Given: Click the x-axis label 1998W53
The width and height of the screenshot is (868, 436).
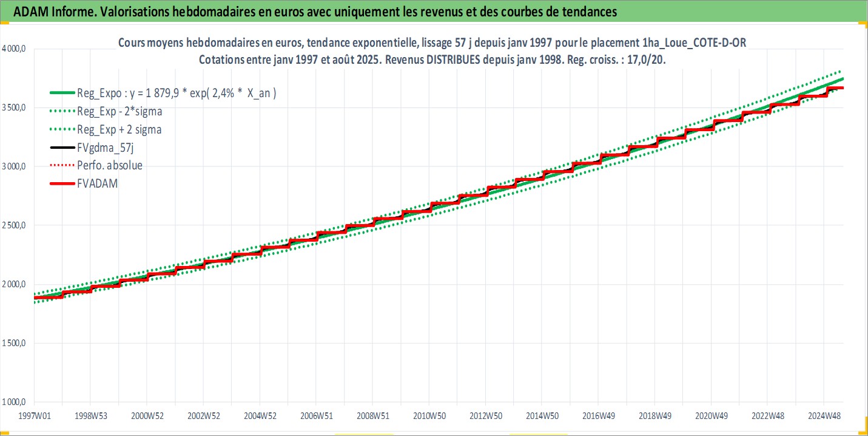Looking at the screenshot, I should [x=90, y=416].
